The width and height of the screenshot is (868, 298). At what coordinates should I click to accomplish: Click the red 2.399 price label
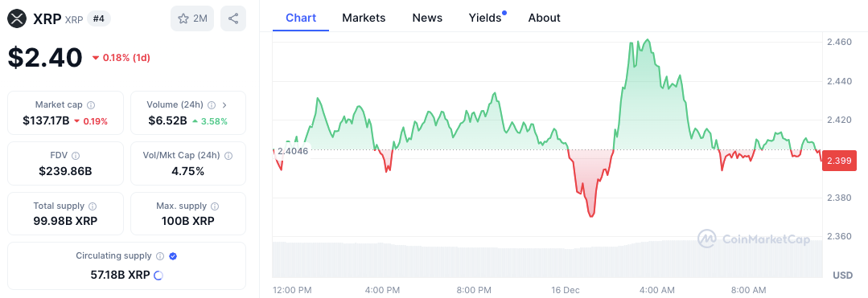tap(839, 161)
